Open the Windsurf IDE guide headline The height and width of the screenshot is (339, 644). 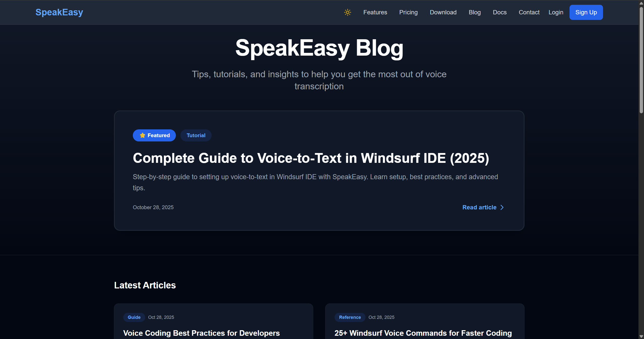tap(311, 158)
